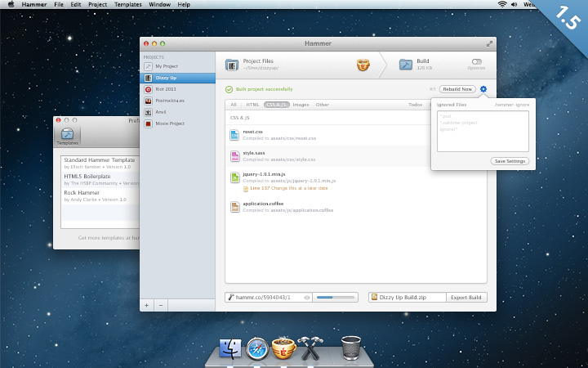Enter full screen with Hammer window's arrows icon
This screenshot has height=368, width=588.
coord(489,44)
